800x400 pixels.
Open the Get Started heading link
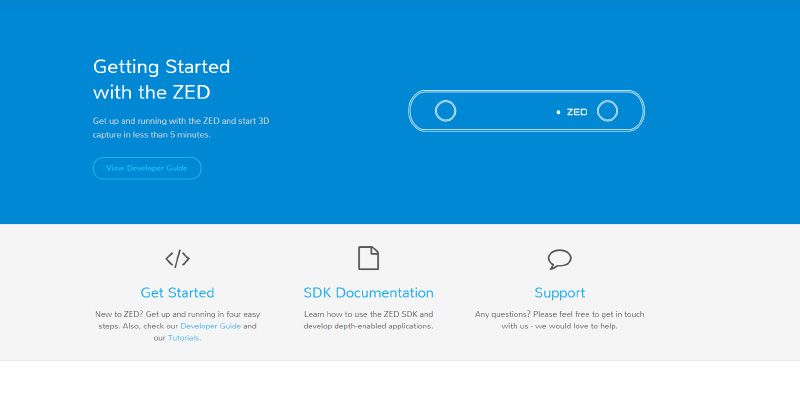[x=178, y=293]
